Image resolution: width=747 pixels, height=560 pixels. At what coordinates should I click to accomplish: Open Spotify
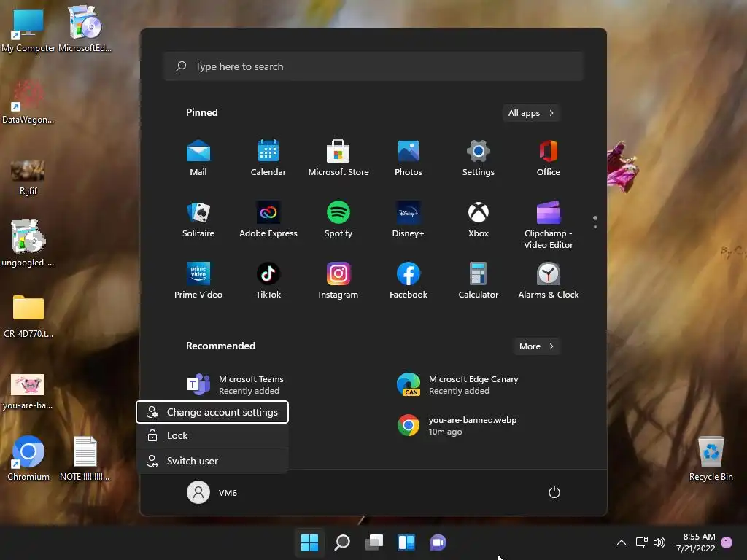click(x=338, y=219)
